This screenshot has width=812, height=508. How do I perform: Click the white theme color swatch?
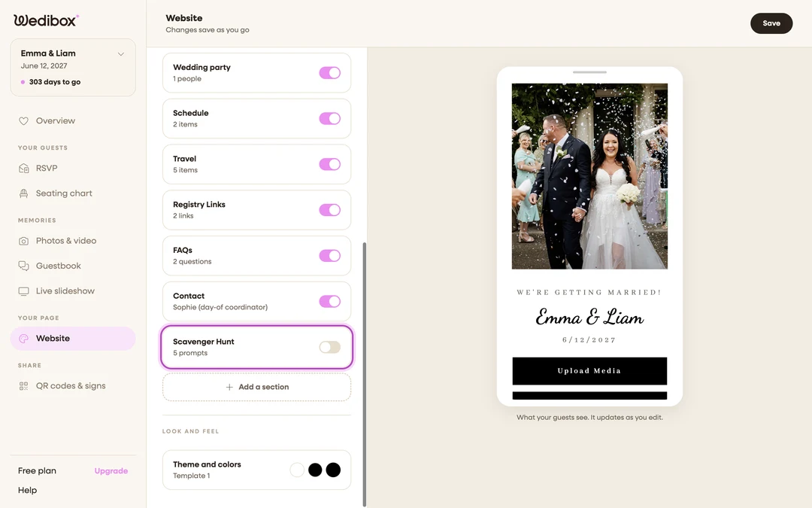pyautogui.click(x=297, y=470)
